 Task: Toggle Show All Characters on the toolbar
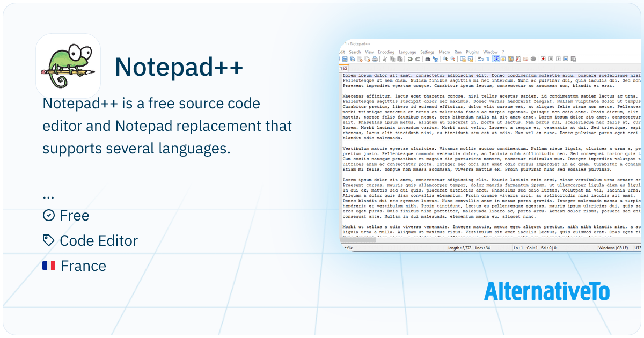[488, 59]
